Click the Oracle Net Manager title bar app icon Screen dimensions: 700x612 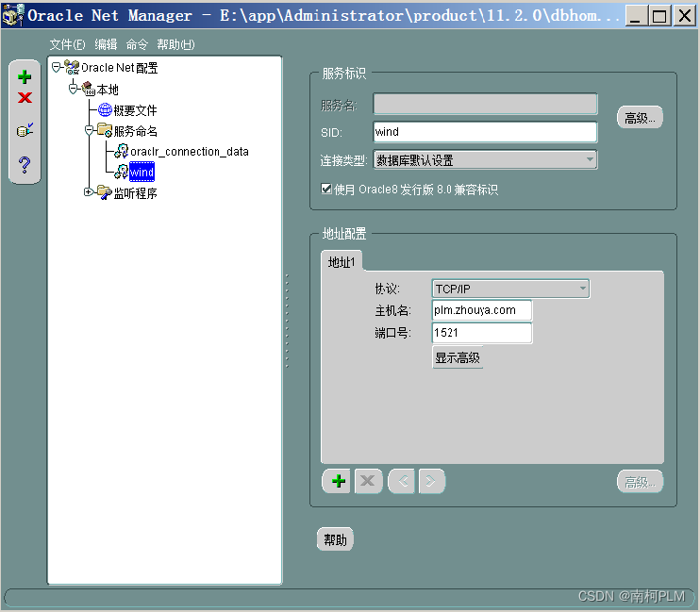point(13,15)
